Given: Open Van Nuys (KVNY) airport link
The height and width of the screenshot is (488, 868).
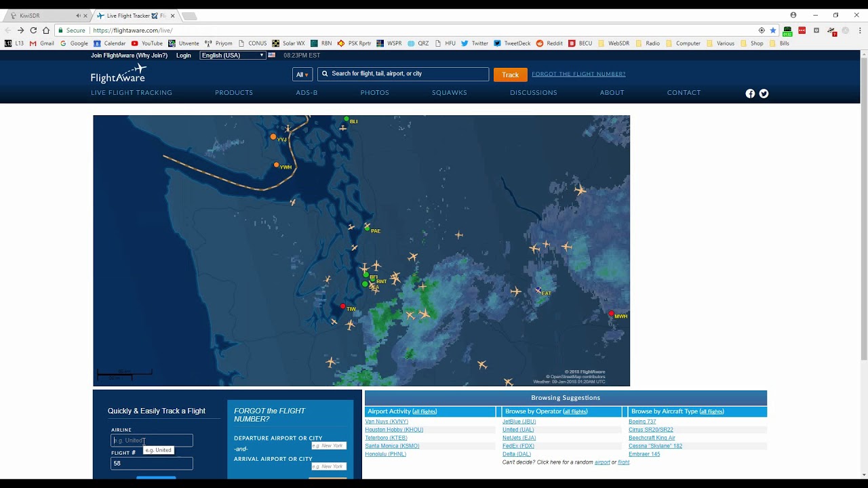Looking at the screenshot, I should 387,422.
